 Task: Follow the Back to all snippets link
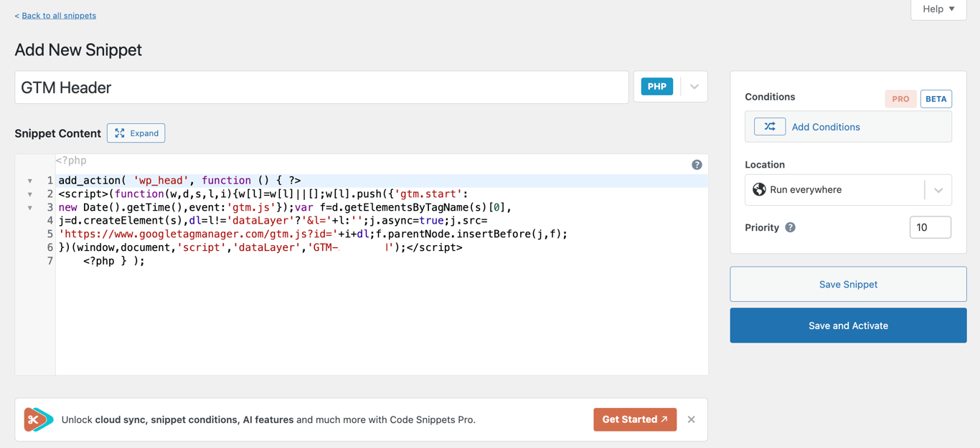[55, 15]
